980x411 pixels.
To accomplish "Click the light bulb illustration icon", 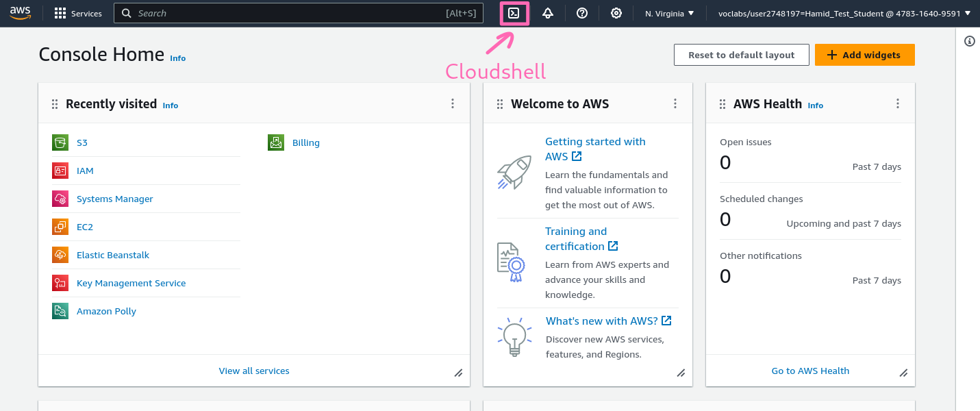I will (514, 337).
